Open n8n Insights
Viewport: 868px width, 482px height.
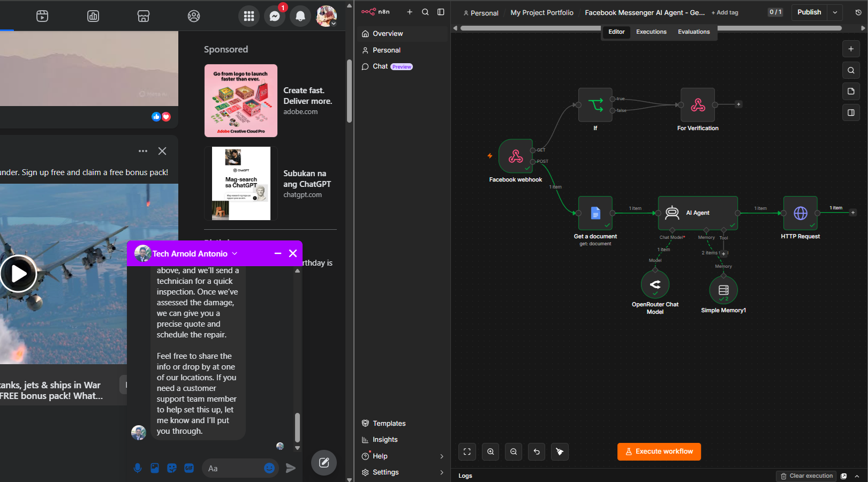[x=403, y=440]
